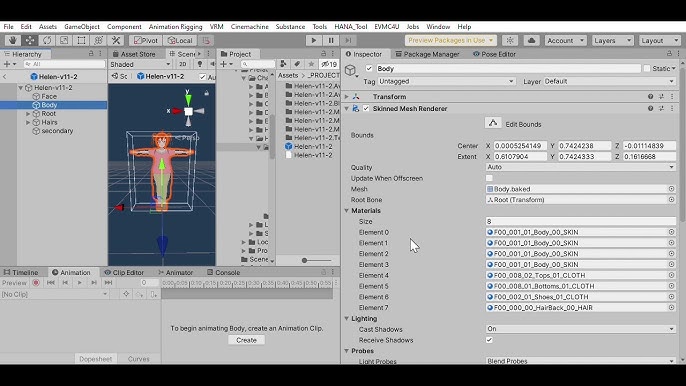Open the custom editor tools icon
The height and width of the screenshot is (386, 686).
[x=116, y=40]
